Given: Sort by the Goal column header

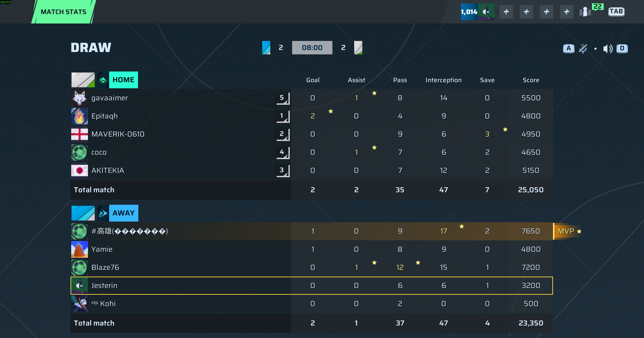Looking at the screenshot, I should tap(313, 80).
